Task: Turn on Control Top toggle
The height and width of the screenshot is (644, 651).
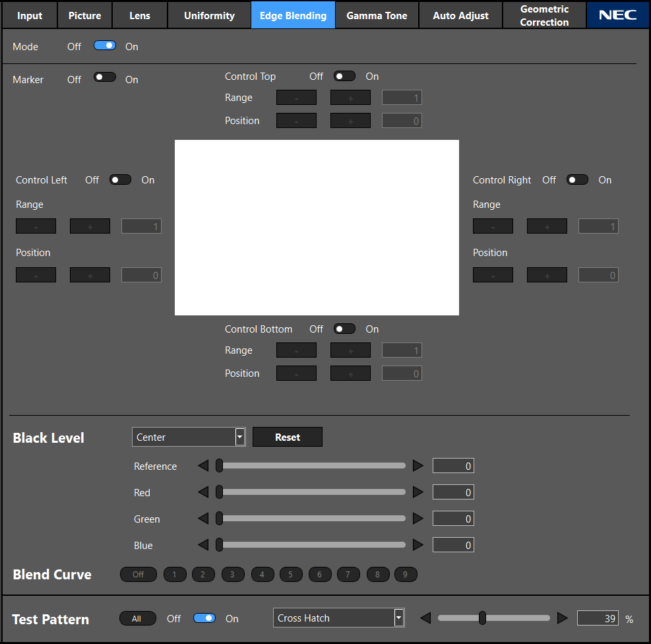Action: [x=344, y=76]
